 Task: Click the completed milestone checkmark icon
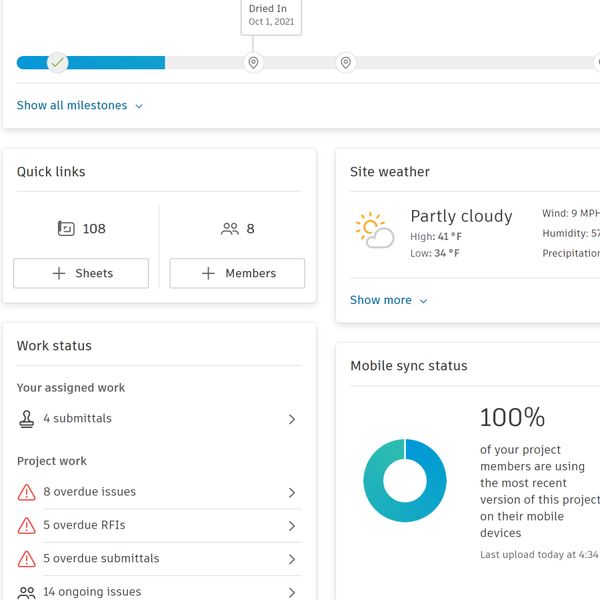point(58,63)
